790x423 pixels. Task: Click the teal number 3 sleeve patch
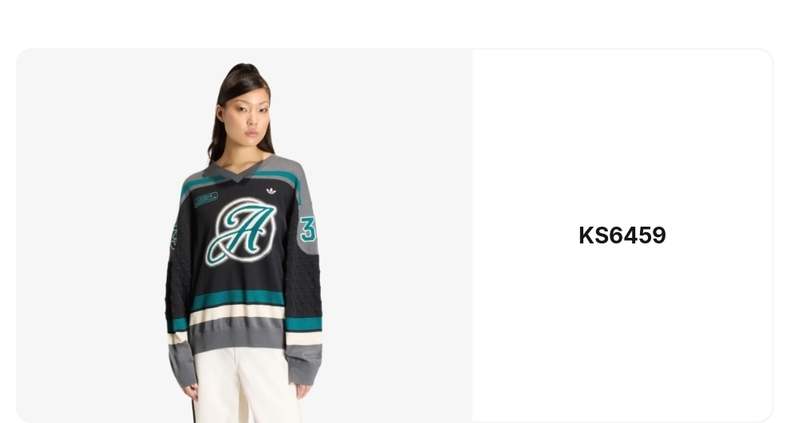[308, 230]
